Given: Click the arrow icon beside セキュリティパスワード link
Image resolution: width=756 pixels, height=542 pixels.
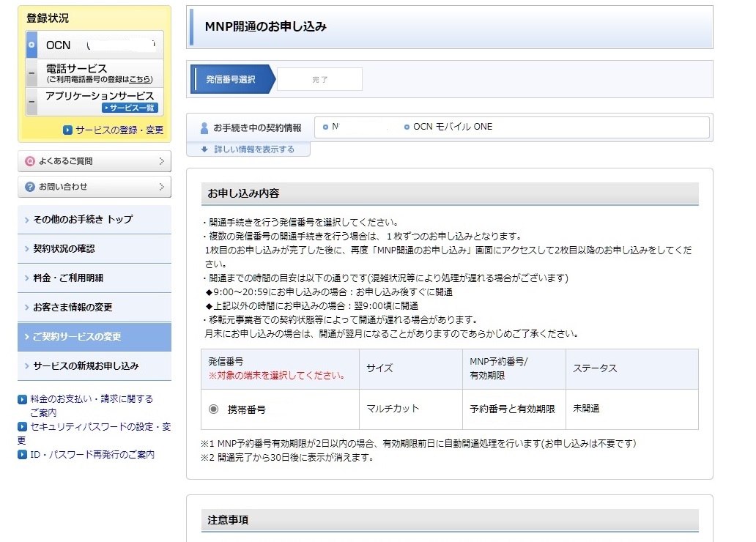Looking at the screenshot, I should click(22, 427).
